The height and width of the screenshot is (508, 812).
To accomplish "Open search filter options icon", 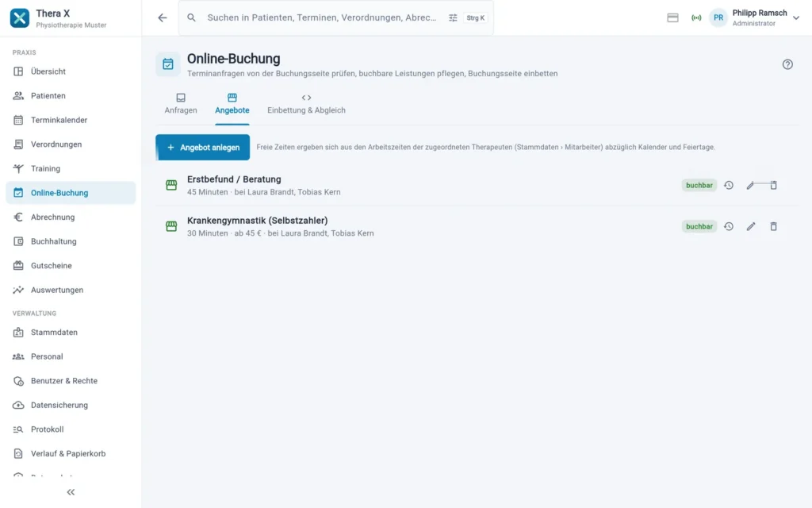I will point(453,17).
